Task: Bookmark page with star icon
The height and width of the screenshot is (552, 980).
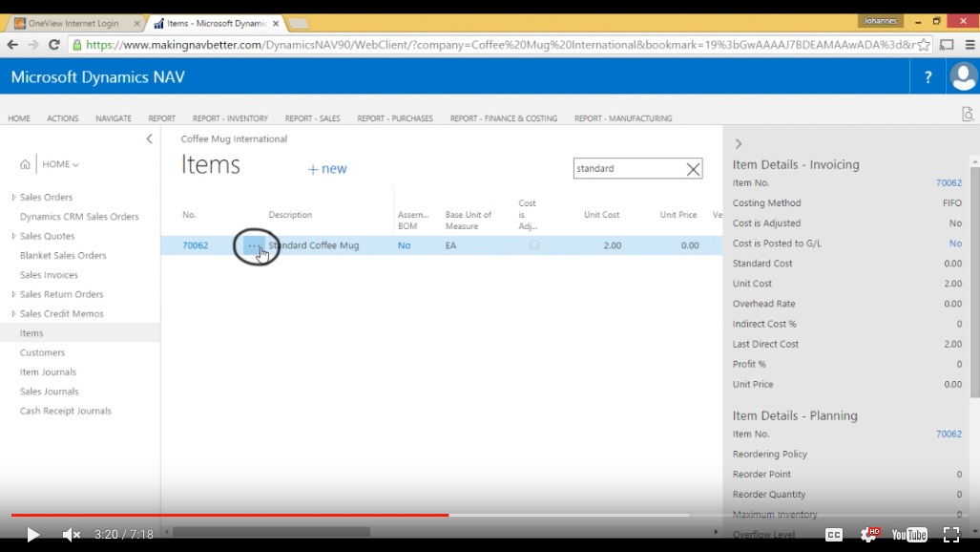Action: 924,45
